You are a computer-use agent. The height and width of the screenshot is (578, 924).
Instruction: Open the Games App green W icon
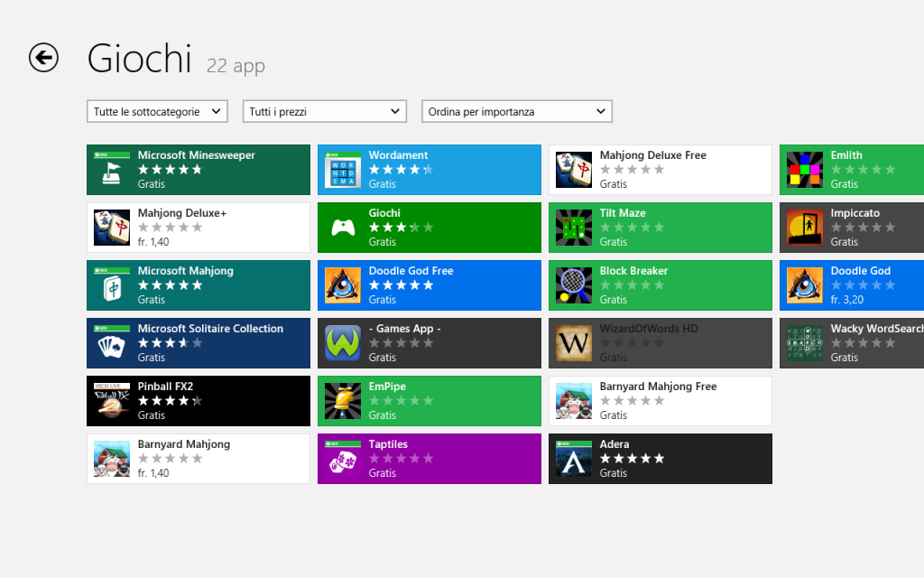pos(343,343)
